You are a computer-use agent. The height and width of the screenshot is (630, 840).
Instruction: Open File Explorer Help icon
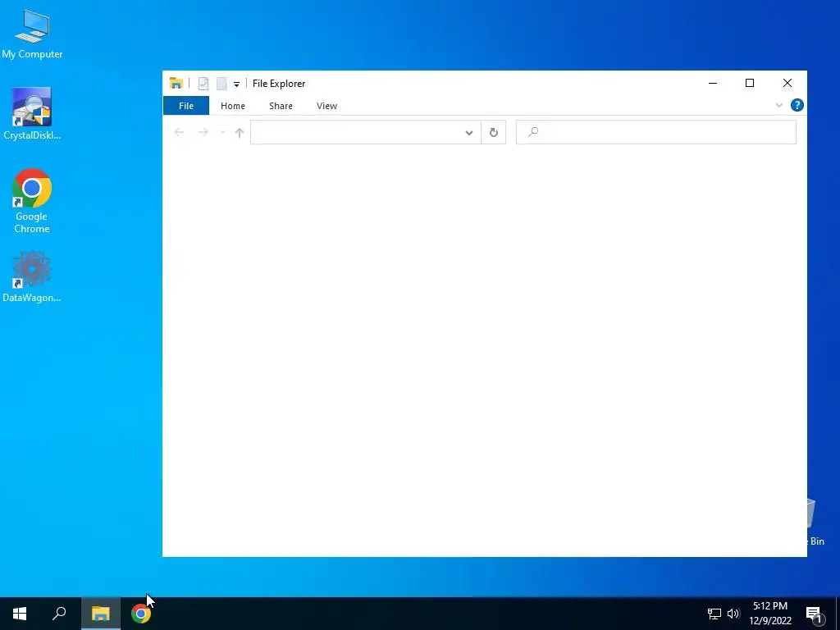[797, 105]
